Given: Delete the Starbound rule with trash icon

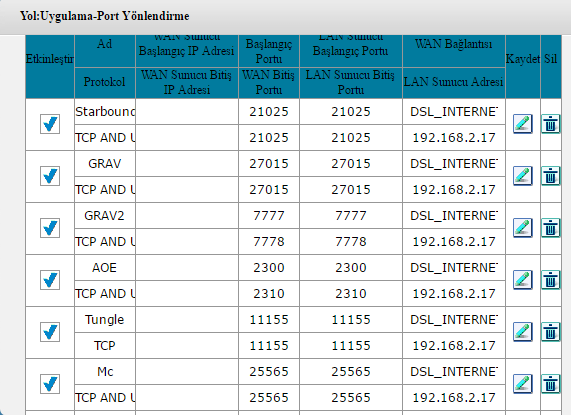Looking at the screenshot, I should click(x=550, y=124).
